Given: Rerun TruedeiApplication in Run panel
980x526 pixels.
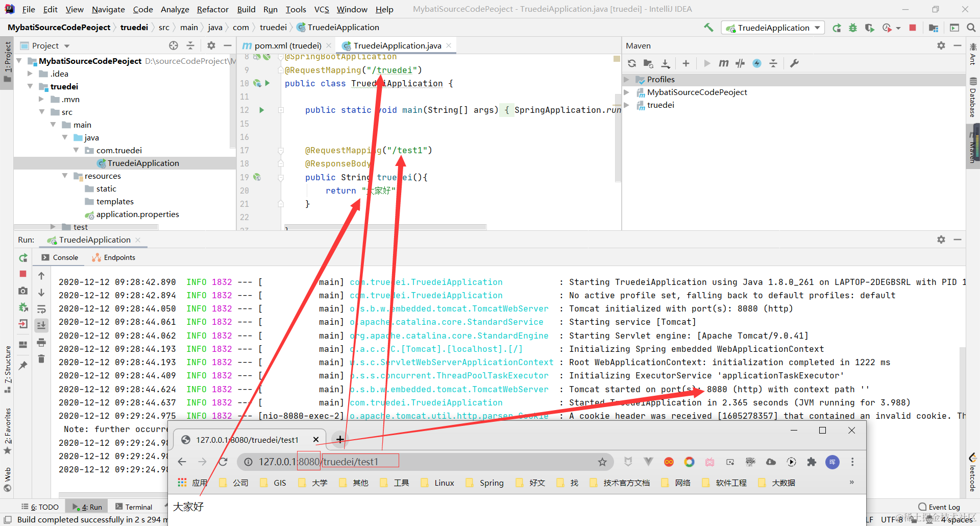Looking at the screenshot, I should click(x=23, y=258).
